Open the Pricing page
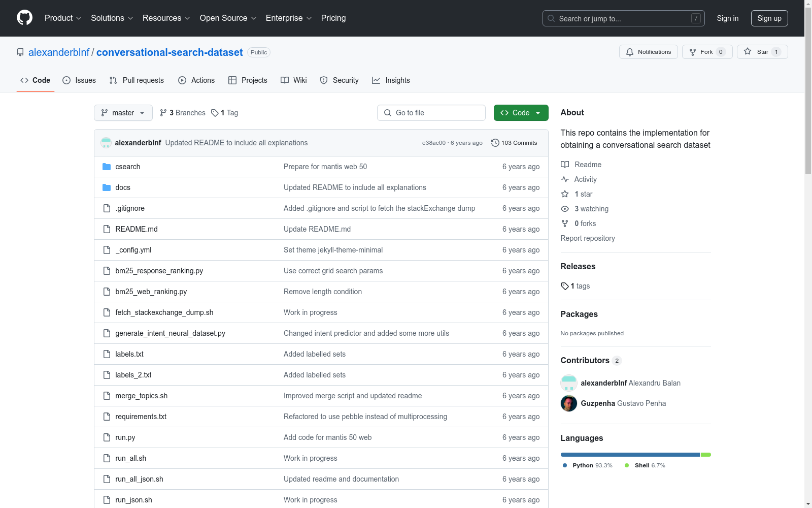The height and width of the screenshot is (508, 812). [x=333, y=18]
